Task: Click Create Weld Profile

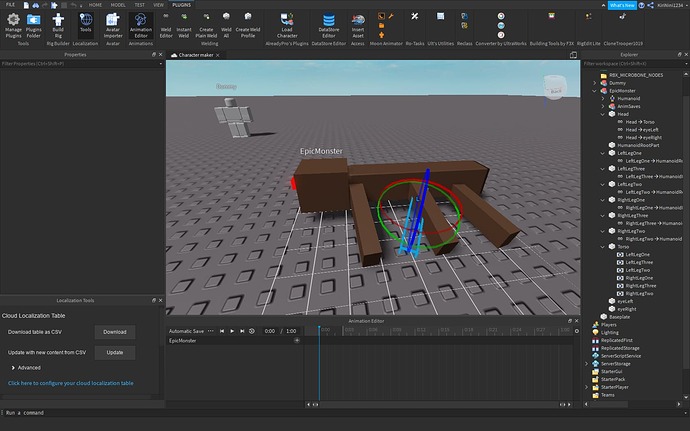Action: [248, 25]
